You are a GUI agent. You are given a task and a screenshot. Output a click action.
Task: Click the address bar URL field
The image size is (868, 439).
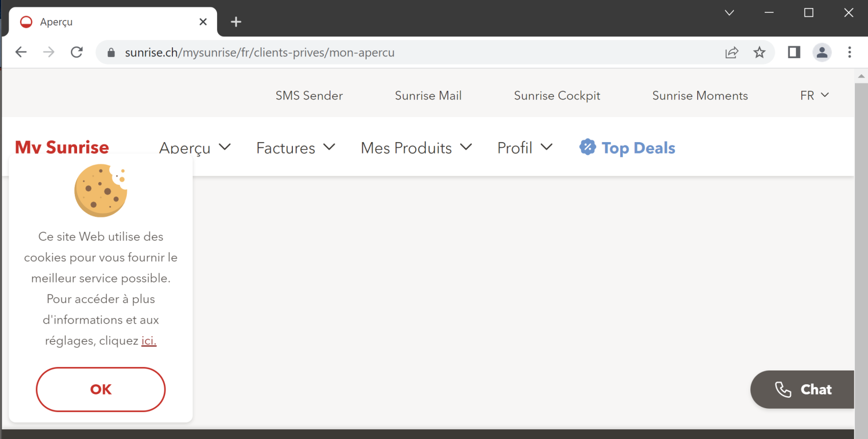click(x=400, y=53)
